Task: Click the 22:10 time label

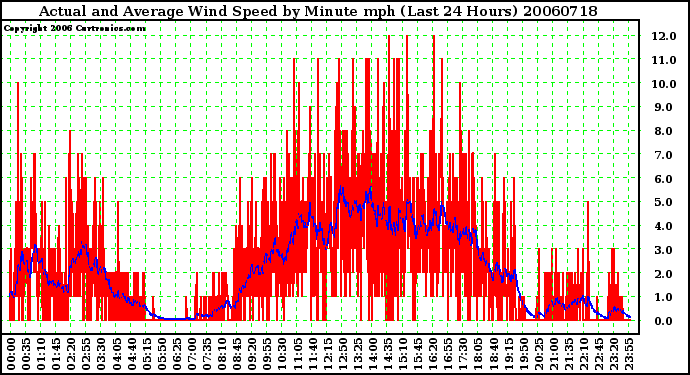Action: [584, 354]
